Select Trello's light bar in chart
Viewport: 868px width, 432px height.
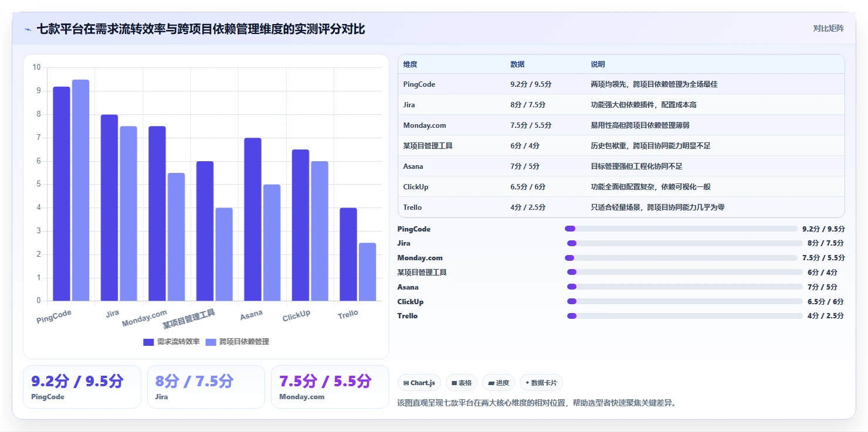pyautogui.click(x=367, y=272)
